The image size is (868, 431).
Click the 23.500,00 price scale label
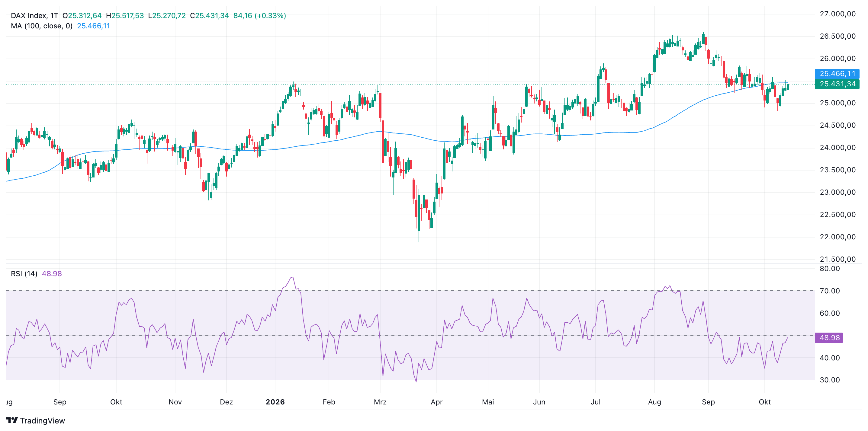[x=837, y=170]
